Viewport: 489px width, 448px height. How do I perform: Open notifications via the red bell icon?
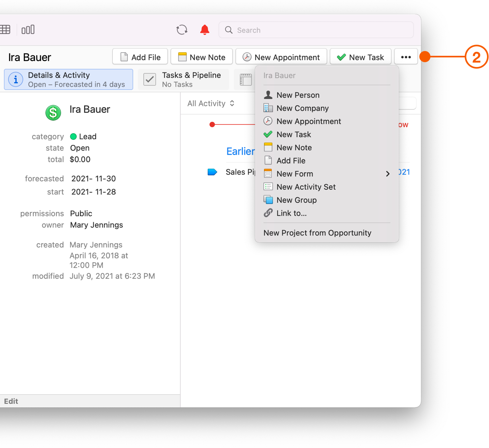(x=204, y=29)
